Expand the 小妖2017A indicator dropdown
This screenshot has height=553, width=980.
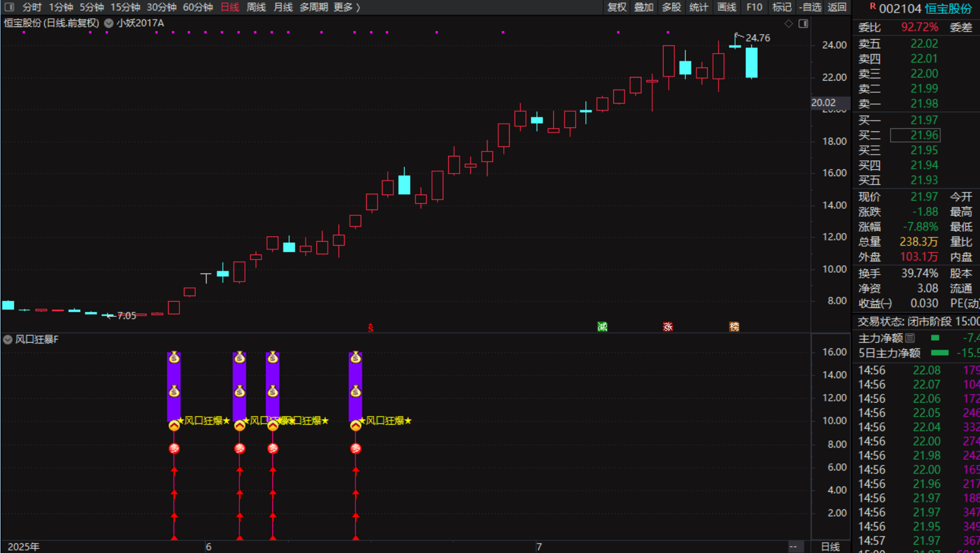point(109,23)
